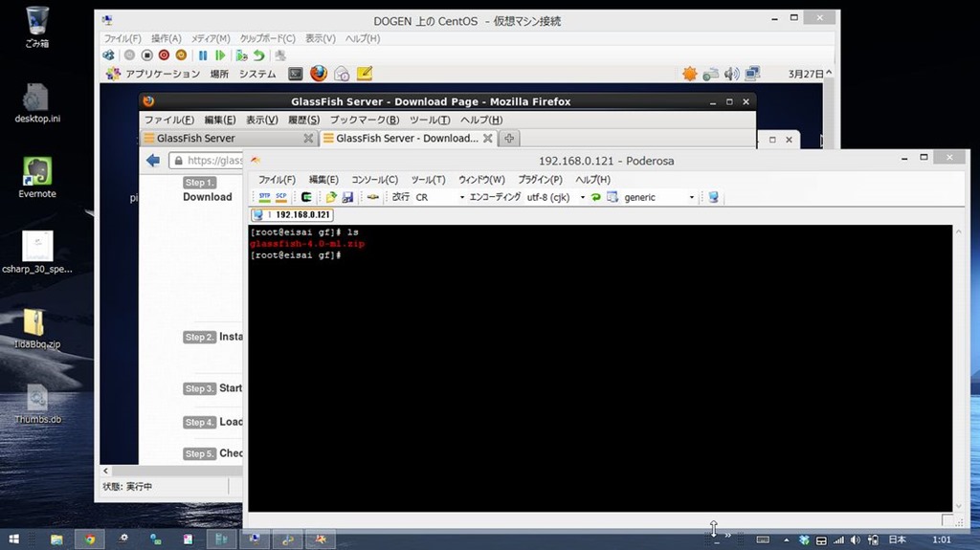Click the SFTP button in Poderosa toolbar

(265, 197)
